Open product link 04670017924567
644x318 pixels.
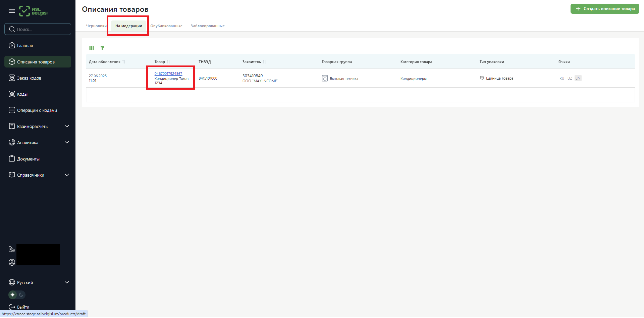tap(168, 74)
